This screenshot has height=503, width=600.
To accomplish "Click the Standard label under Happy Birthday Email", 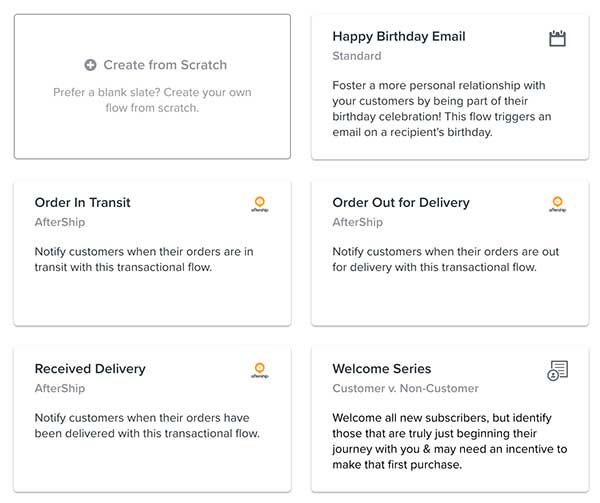I will coord(356,56).
